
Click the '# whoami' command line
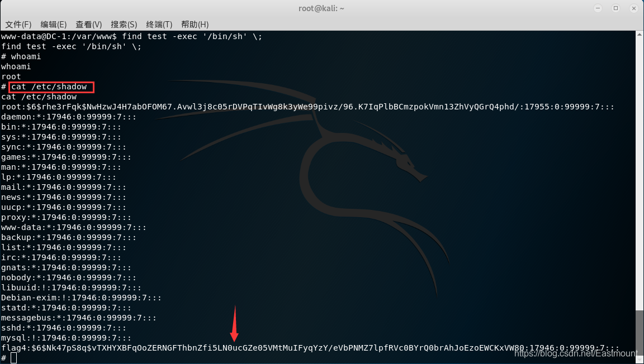tap(21, 56)
